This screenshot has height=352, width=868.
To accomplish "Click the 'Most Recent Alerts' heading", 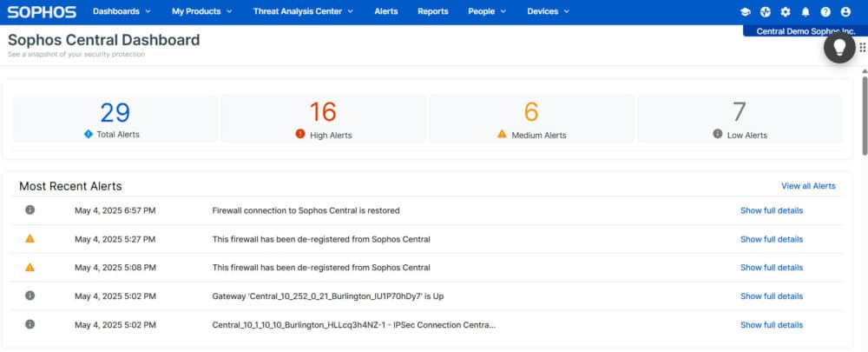I will pos(70,186).
